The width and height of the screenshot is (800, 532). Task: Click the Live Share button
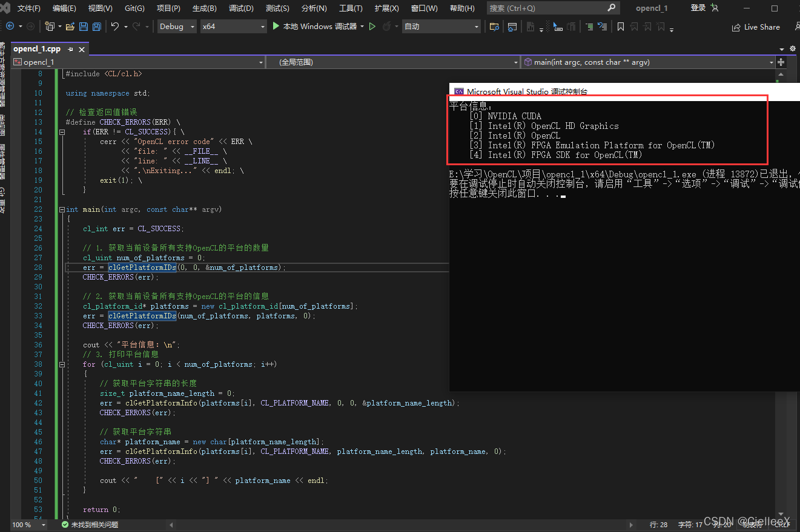pos(756,27)
